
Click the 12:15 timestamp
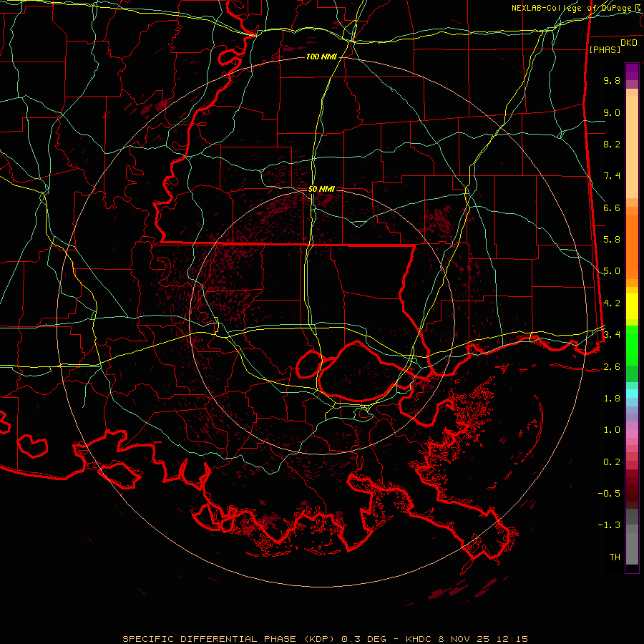coord(514,639)
